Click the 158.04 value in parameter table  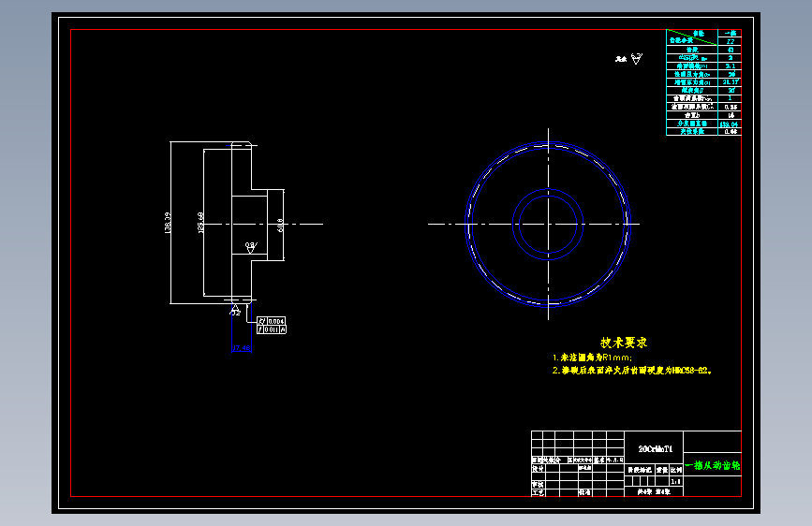(x=730, y=124)
